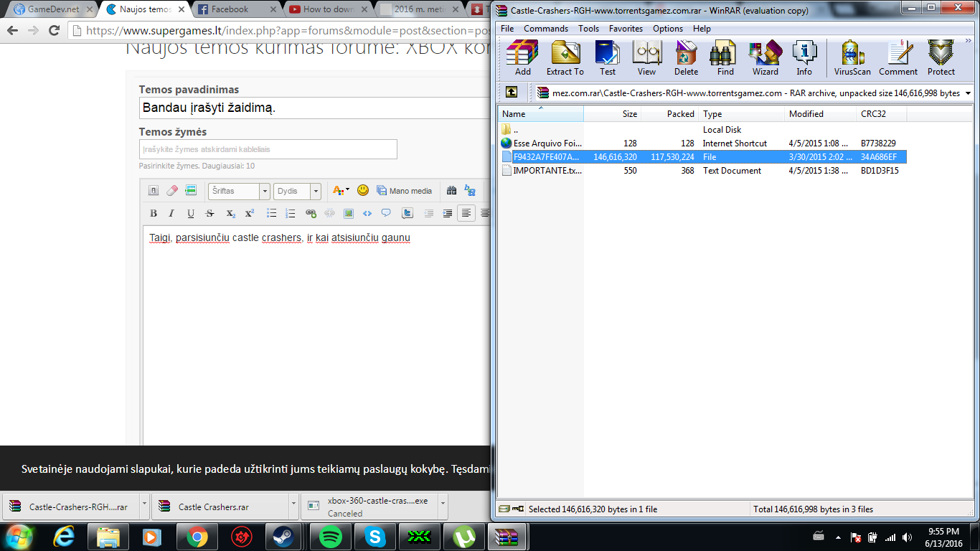Screen dimensions: 980x551
Task: Click the View toolbar icon in WinRAR
Action: coord(646,57)
